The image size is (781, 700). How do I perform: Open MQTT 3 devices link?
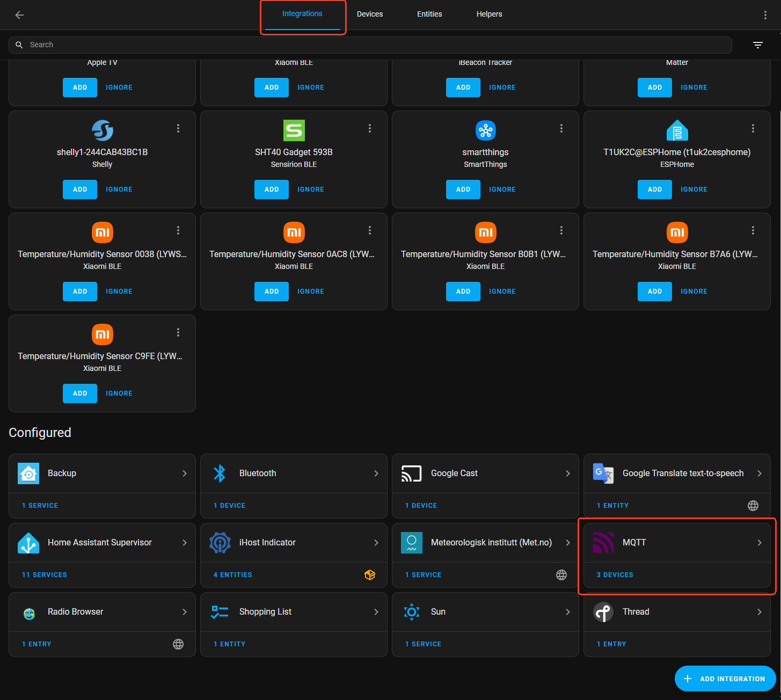tap(615, 575)
